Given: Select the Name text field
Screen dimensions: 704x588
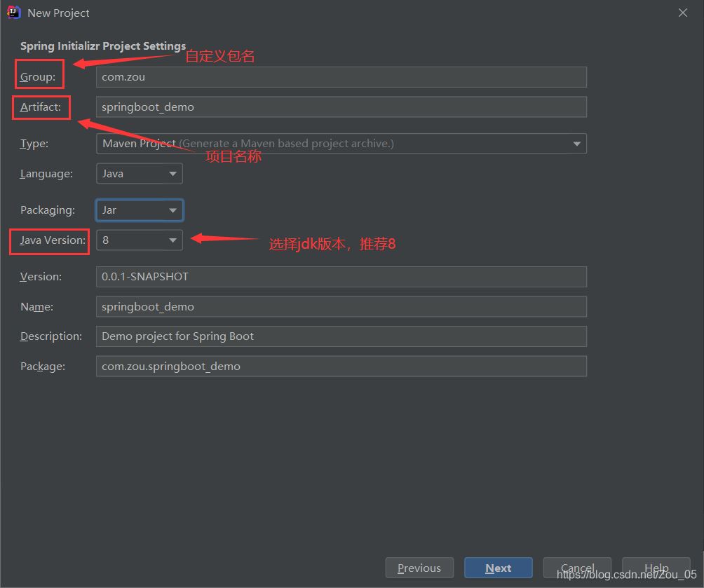Looking at the screenshot, I should (341, 307).
